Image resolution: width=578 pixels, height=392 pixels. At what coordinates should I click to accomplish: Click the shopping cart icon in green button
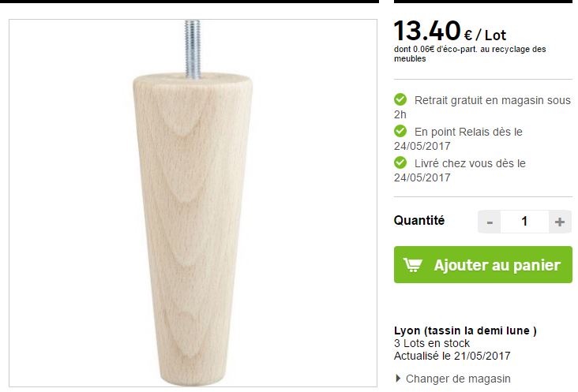(x=412, y=265)
